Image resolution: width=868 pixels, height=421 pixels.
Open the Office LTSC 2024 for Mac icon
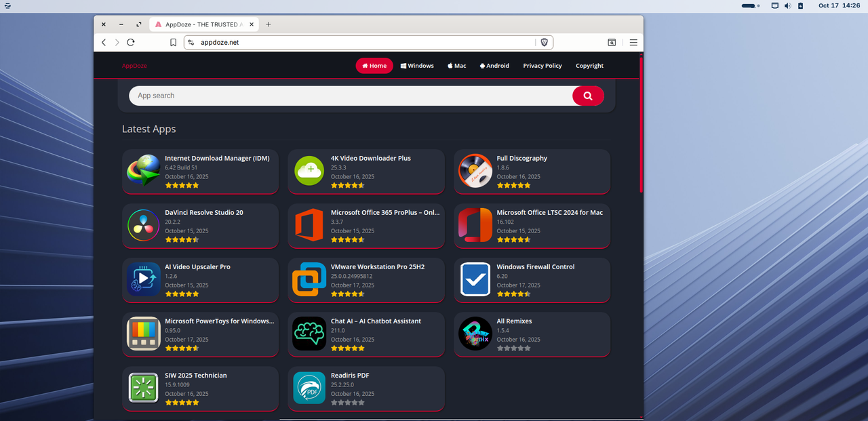point(475,225)
